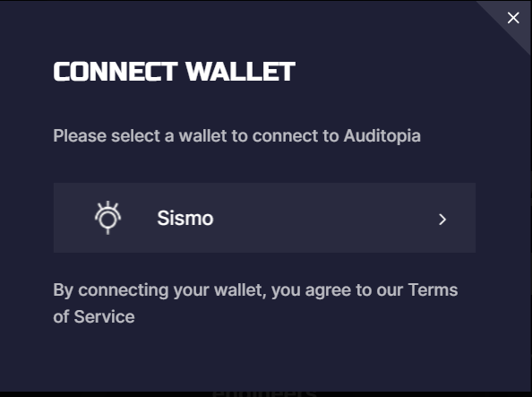Click the word "Service" on the second line
The image size is (532, 397).
104,317
